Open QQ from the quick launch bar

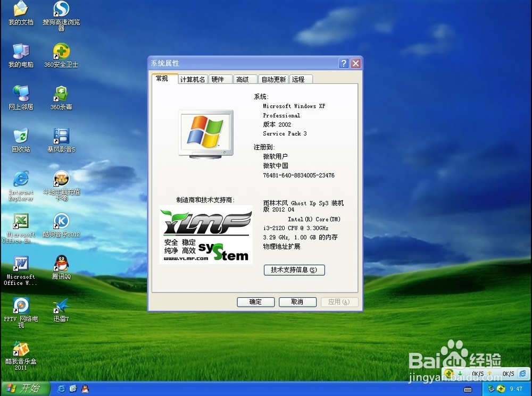85,389
